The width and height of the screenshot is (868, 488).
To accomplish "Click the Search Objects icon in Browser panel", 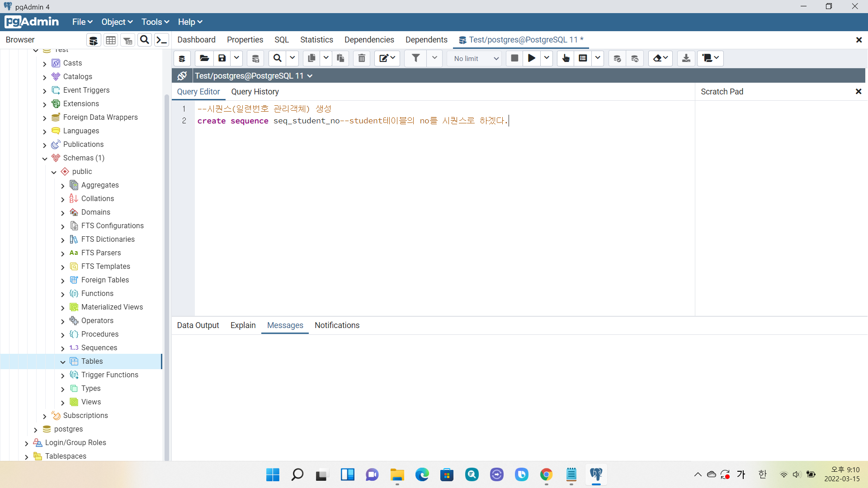I will tap(145, 40).
